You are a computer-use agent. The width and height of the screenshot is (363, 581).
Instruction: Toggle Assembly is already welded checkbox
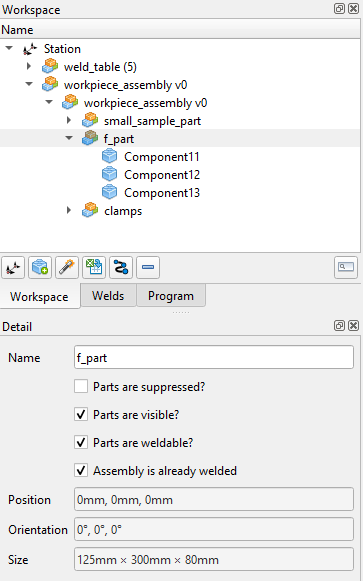[81, 470]
